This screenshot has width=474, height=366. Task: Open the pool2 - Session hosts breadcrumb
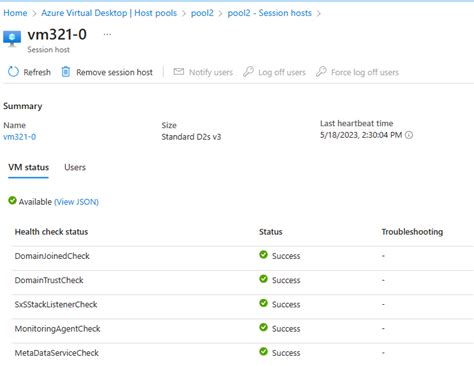tap(269, 13)
